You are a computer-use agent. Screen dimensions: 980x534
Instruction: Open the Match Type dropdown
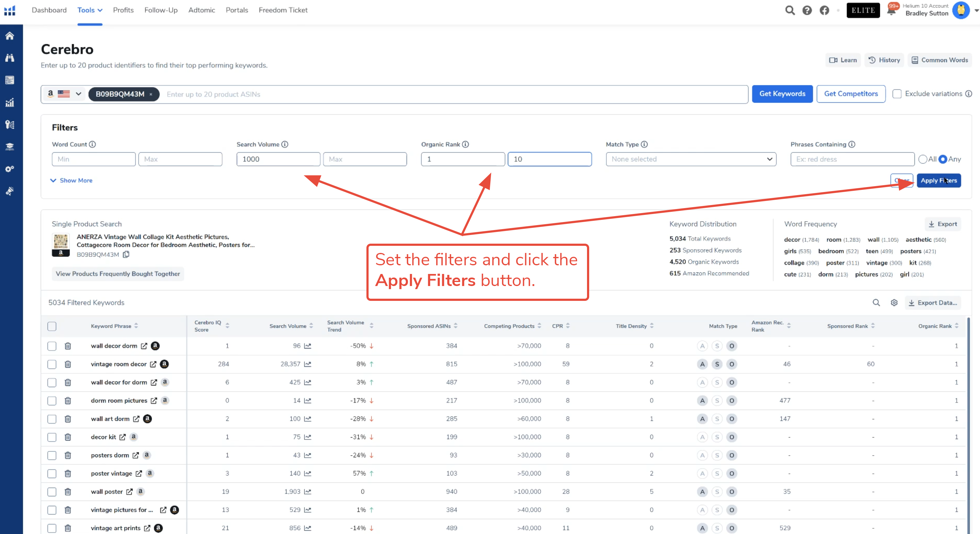(x=691, y=159)
